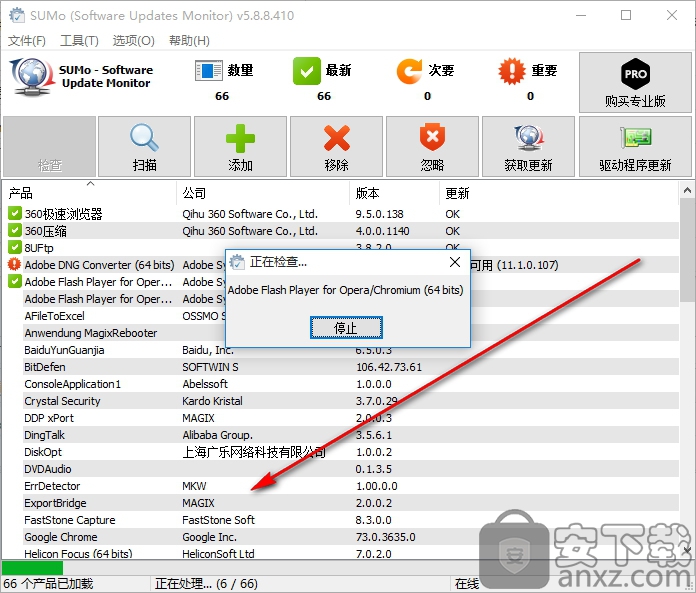696x593 pixels.
Task: Click the 正在处理... (6 / 66) status
Action: (x=206, y=584)
